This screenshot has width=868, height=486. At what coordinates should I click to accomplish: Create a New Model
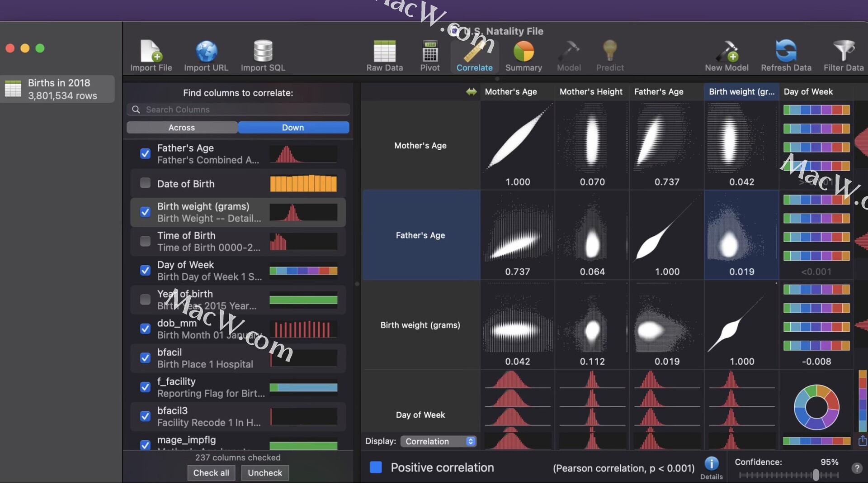(x=726, y=56)
